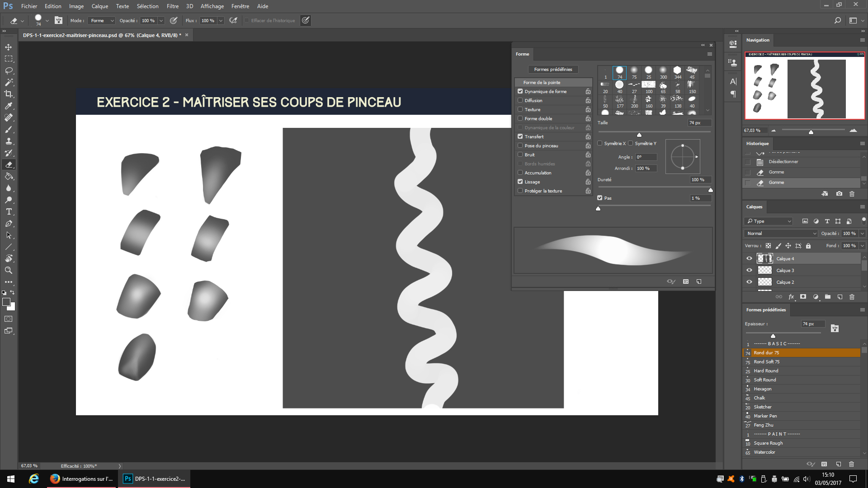Open the Mode: Forme dropdown in options bar

(x=101, y=20)
